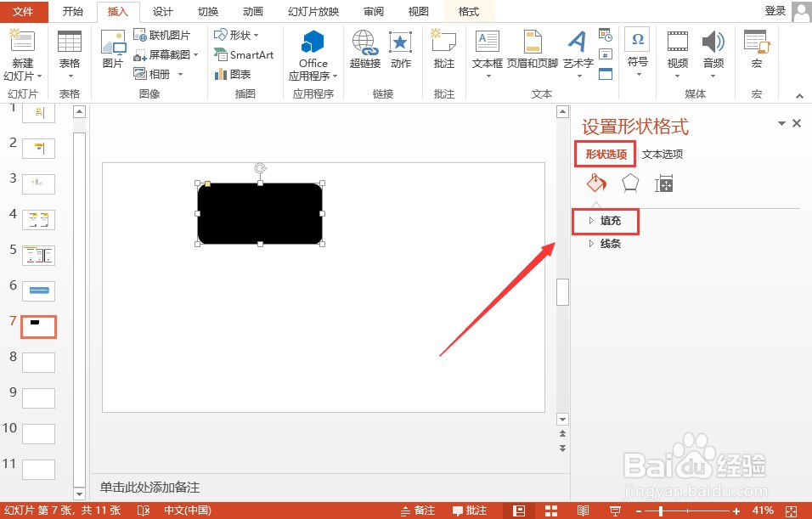Image resolution: width=812 pixels, height=519 pixels.
Task: Switch to the Format (格式) tab
Action: 469,11
